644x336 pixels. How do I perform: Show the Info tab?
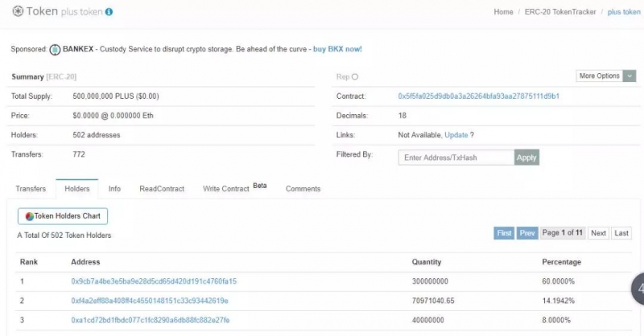pyautogui.click(x=114, y=189)
